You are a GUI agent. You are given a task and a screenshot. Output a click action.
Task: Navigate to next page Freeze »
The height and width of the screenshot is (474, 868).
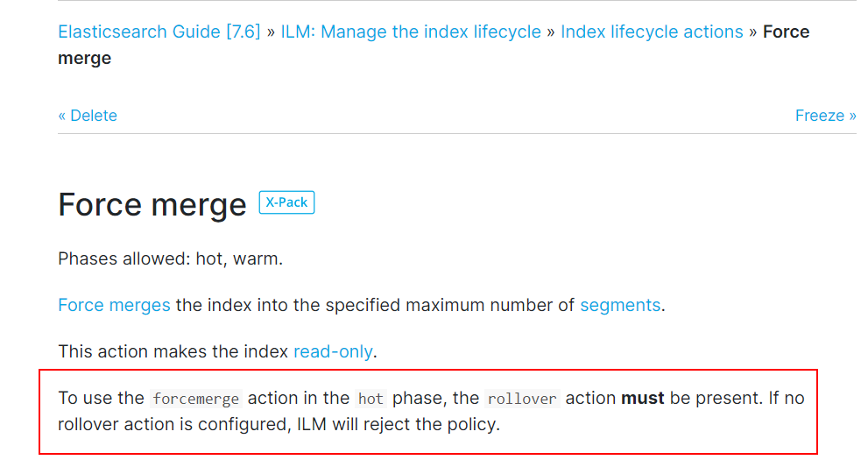click(825, 115)
